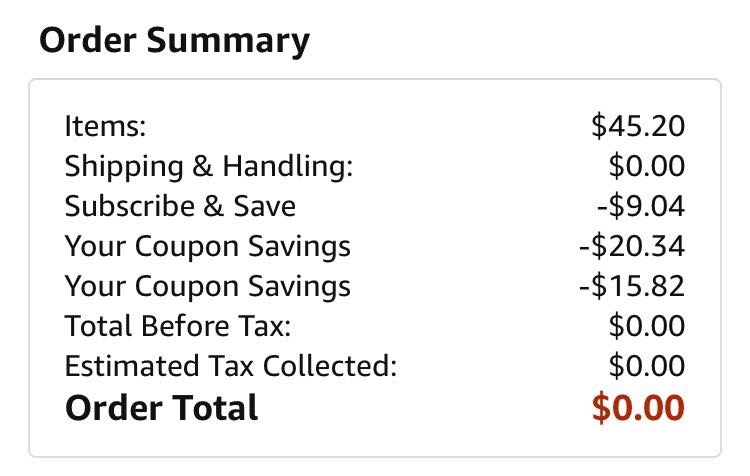Click the -$20.34 coupon savings amount

click(x=632, y=246)
